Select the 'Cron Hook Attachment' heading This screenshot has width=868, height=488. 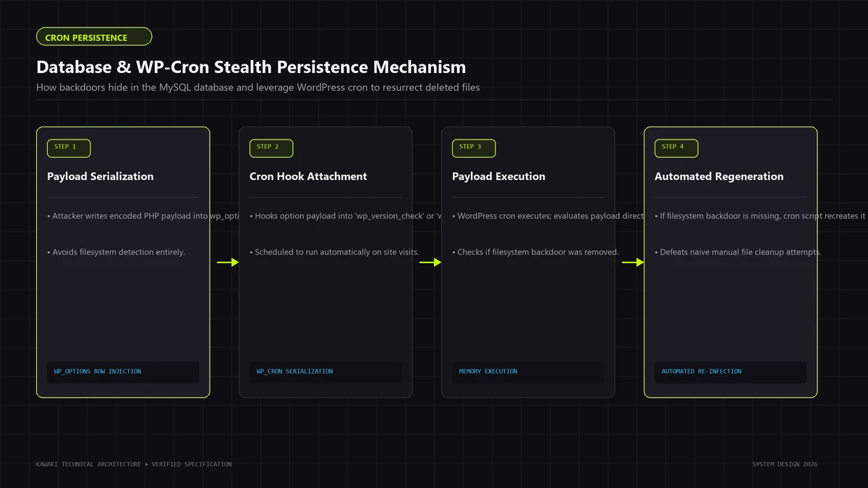coord(308,176)
